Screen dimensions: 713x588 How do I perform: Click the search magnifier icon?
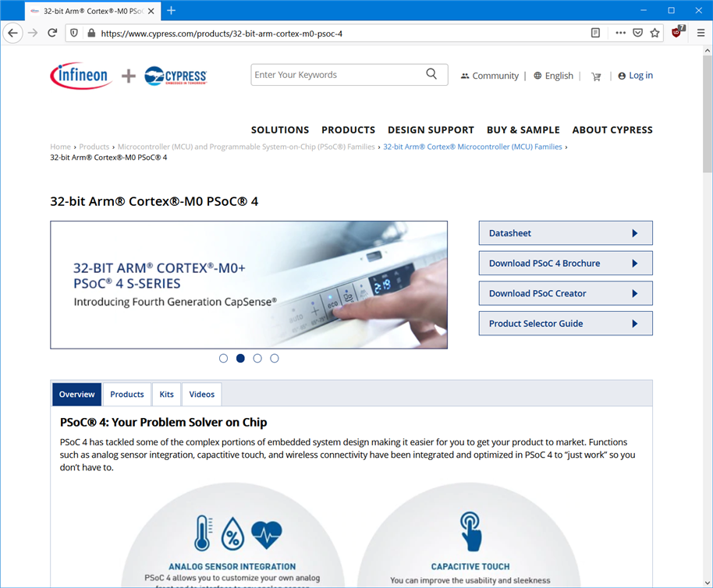coord(431,74)
